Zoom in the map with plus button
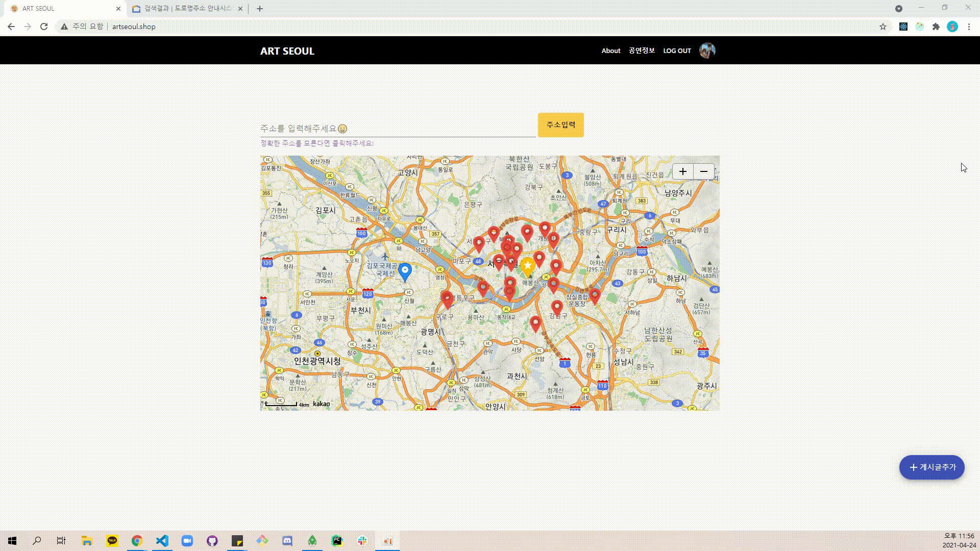 (x=683, y=171)
